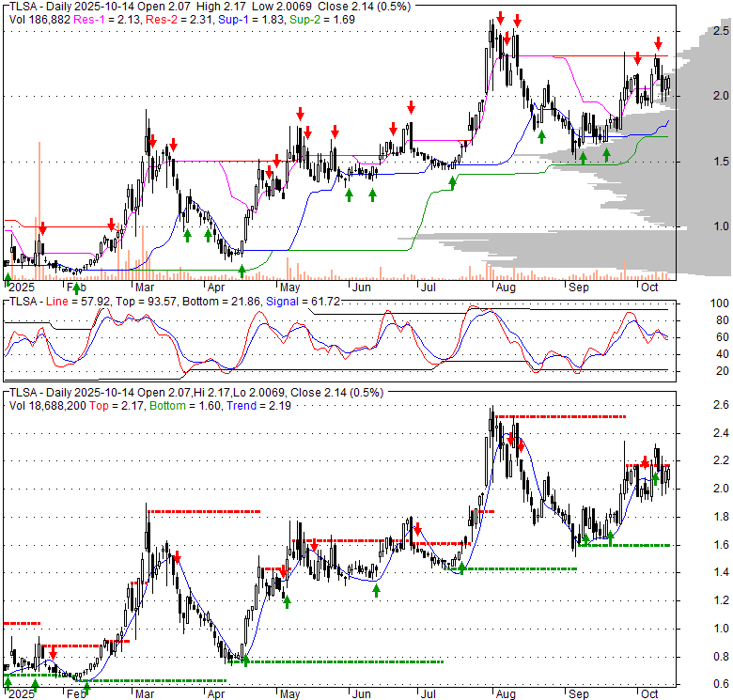The width and height of the screenshot is (733, 700).
Task: Click the 'Jun' month label under top chart
Action: click(362, 288)
